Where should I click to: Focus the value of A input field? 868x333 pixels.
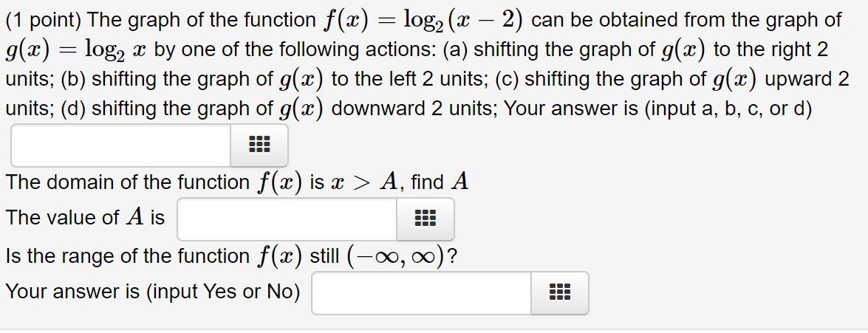pos(287,219)
